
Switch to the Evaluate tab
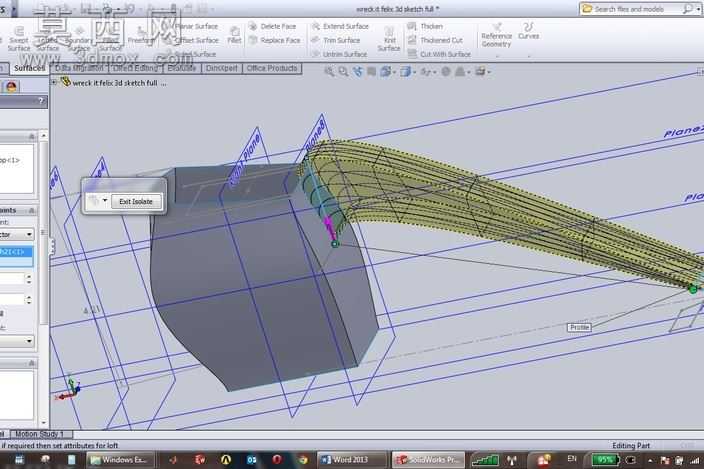pyautogui.click(x=182, y=68)
